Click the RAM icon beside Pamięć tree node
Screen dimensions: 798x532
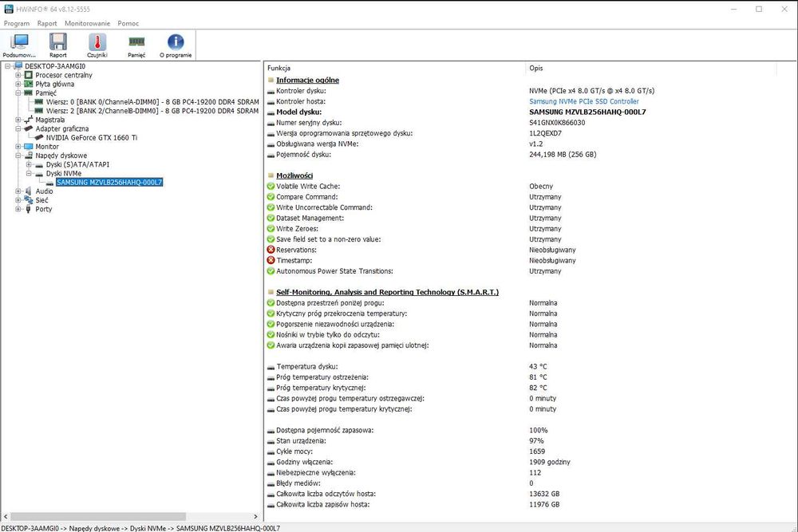point(29,93)
